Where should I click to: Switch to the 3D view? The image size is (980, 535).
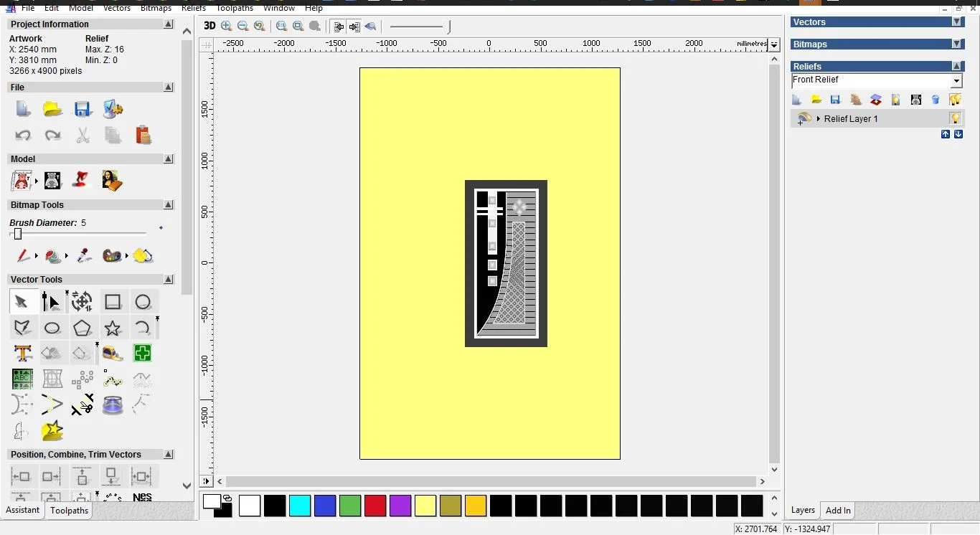click(x=209, y=26)
